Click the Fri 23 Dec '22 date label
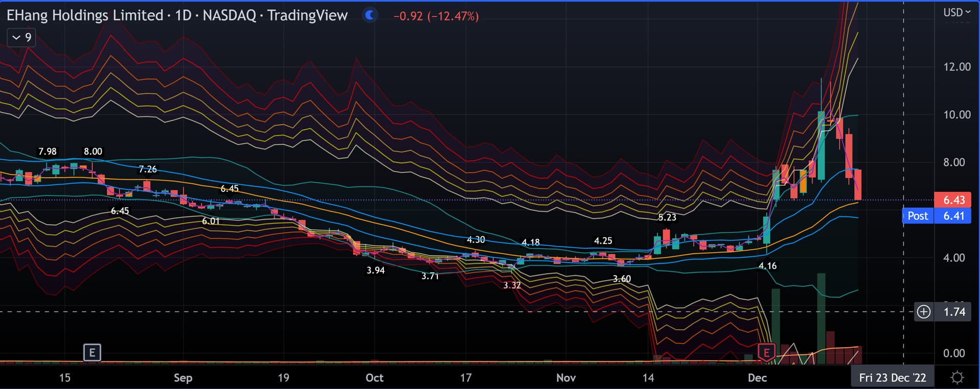980x389 pixels. [892, 378]
